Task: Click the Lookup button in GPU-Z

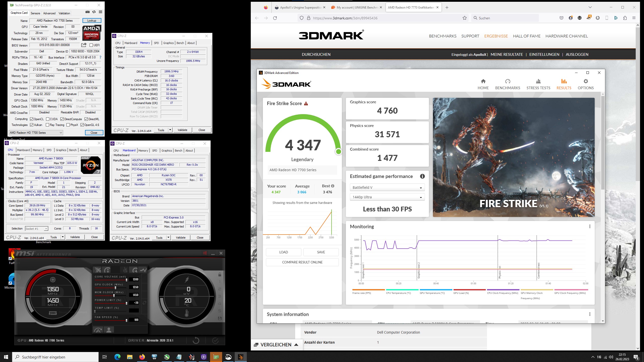Action: (92, 21)
